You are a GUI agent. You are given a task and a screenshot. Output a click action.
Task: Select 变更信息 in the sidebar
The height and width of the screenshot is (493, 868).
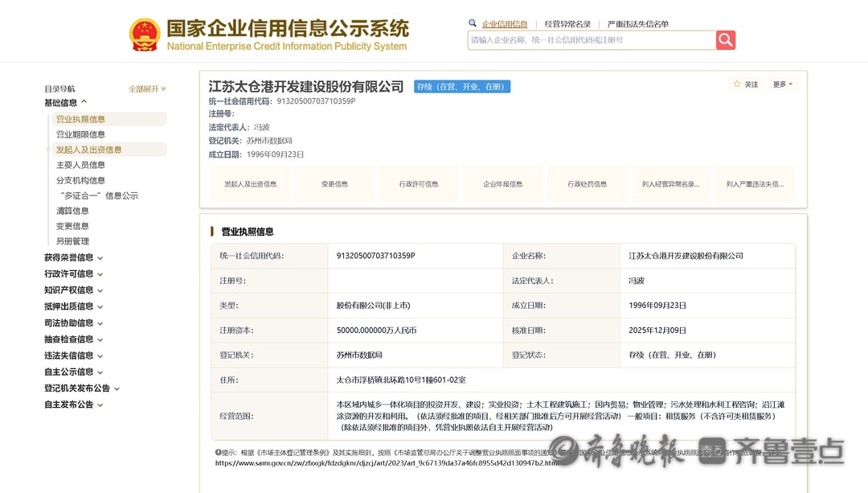pos(72,226)
